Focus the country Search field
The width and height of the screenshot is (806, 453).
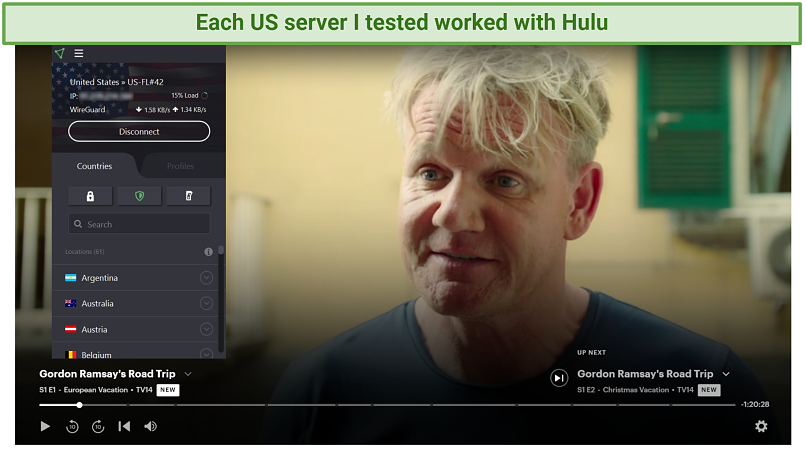pos(139,224)
